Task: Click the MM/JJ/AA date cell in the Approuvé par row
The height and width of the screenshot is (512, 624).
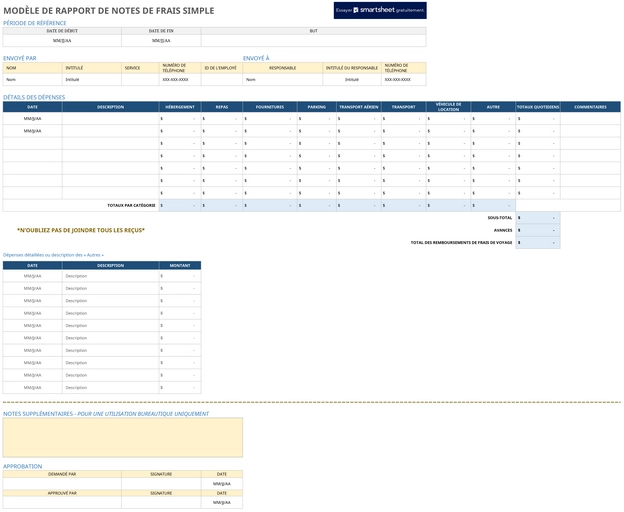Action: pos(222,502)
